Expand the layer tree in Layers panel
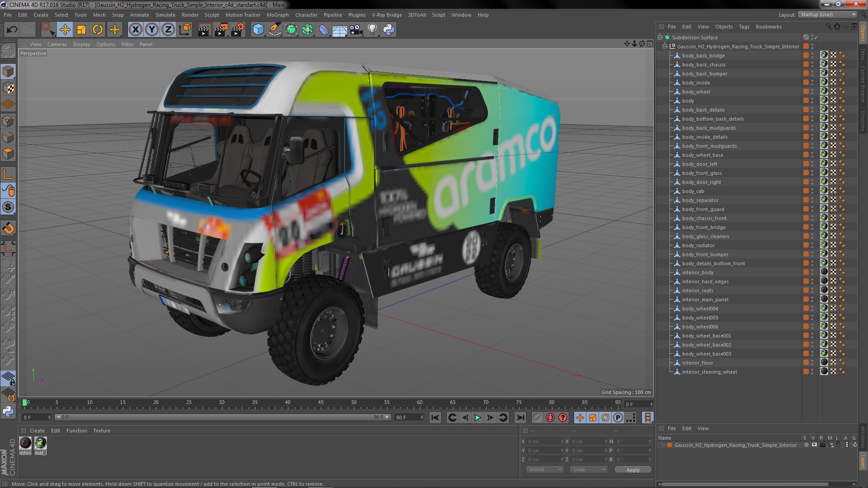Screen dimensions: 868x488 (x=663, y=445)
